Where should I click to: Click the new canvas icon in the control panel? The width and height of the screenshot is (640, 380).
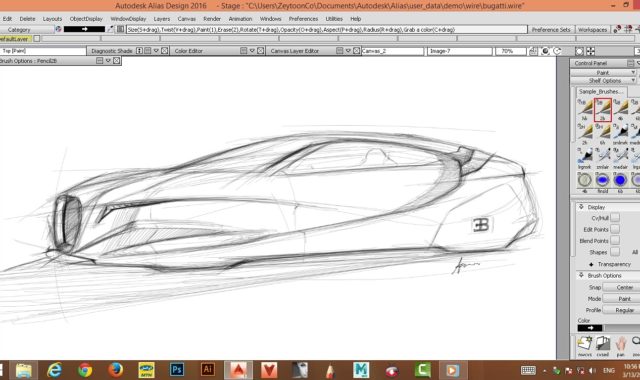click(585, 344)
